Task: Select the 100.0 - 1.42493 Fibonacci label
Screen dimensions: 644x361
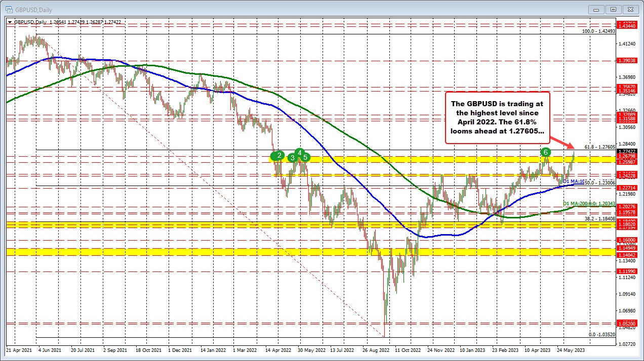Action: [x=598, y=31]
